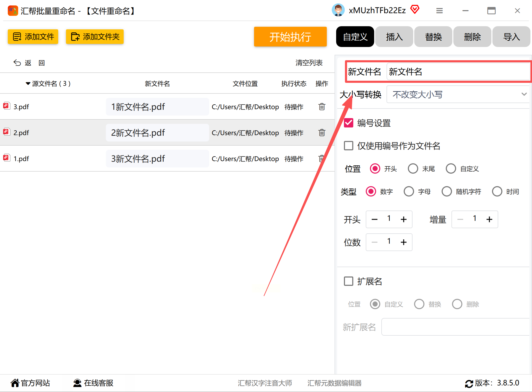Viewport: 532px width, 392px height.
Task: Click trash icon for 2.pdf row
Action: (x=322, y=133)
